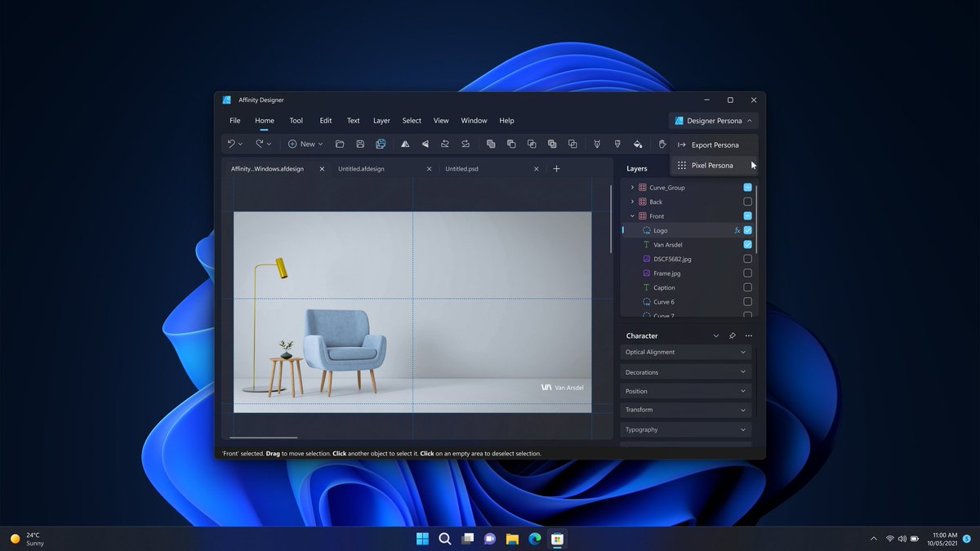
Task: Open the Select menu
Action: pos(412,121)
